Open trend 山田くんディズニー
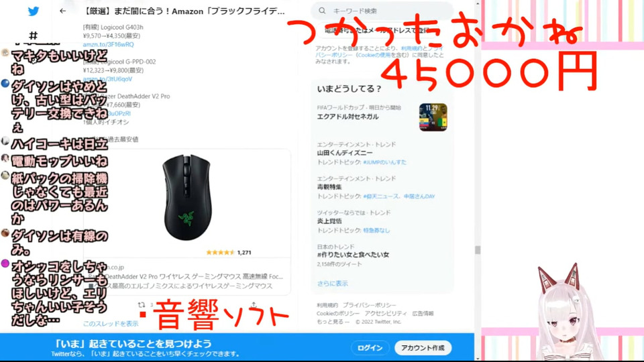644x362 pixels. (x=345, y=153)
